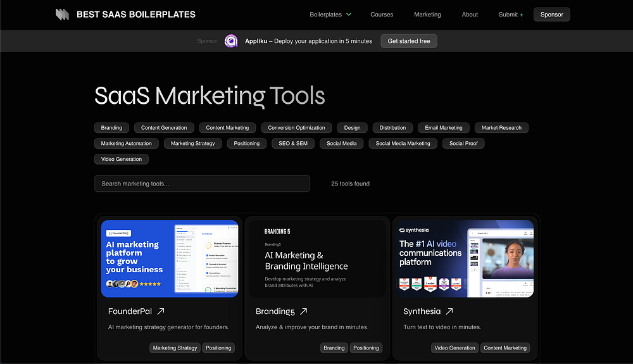Screen dimensions: 633x364
Task: Click the Appliku sponsor logo icon
Action: 231,41
